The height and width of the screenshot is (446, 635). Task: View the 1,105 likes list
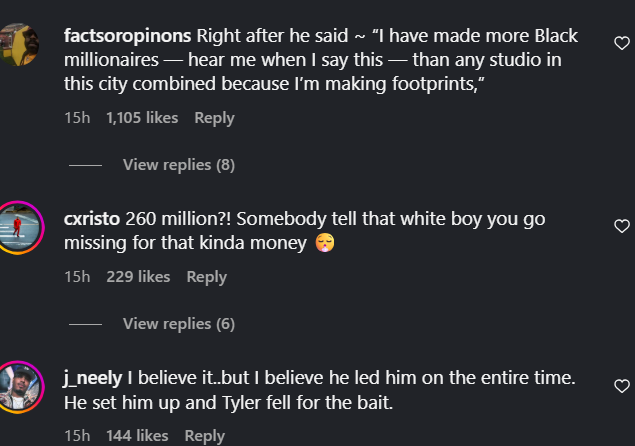pos(142,118)
